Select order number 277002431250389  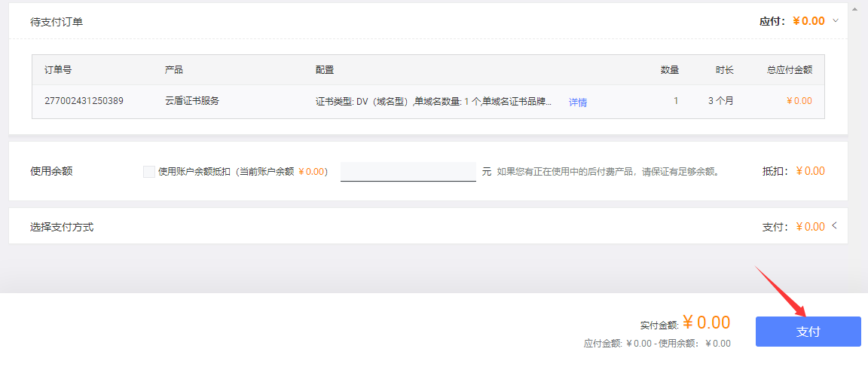point(84,101)
